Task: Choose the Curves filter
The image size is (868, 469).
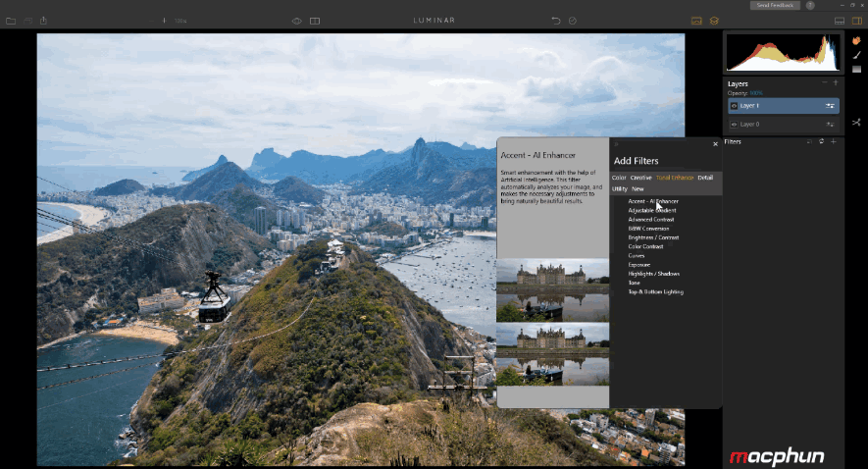Action: coord(637,256)
